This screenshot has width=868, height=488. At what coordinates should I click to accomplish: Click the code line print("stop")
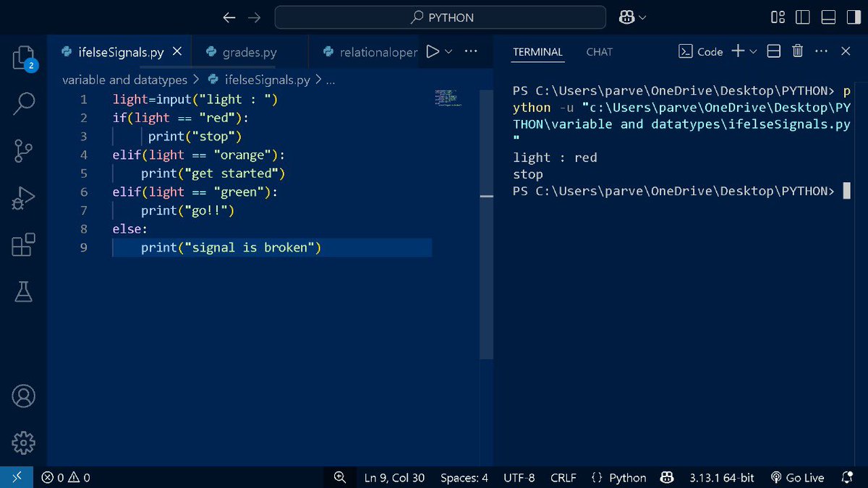click(195, 137)
